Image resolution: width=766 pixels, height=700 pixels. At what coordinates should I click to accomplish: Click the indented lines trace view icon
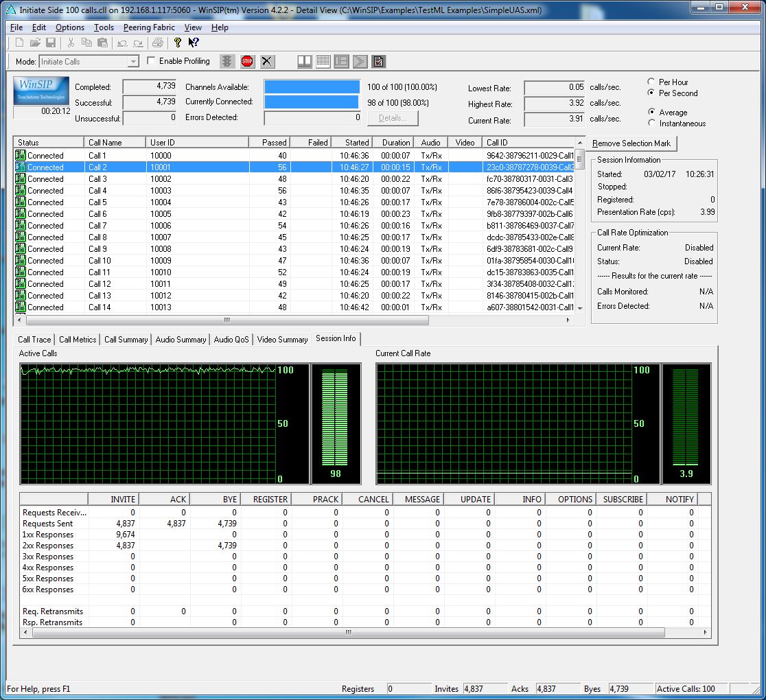coord(360,62)
